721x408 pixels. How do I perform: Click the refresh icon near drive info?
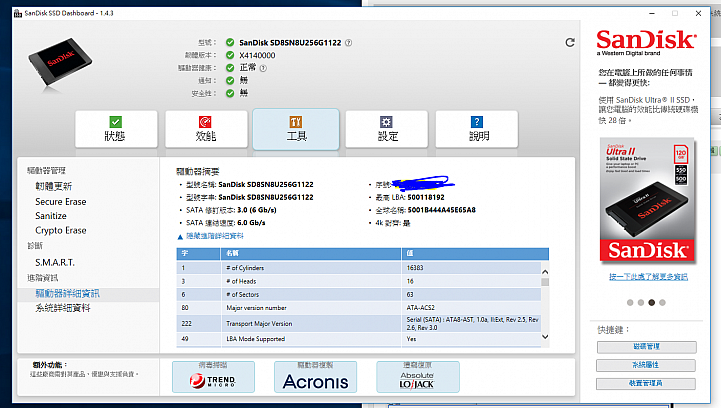570,43
